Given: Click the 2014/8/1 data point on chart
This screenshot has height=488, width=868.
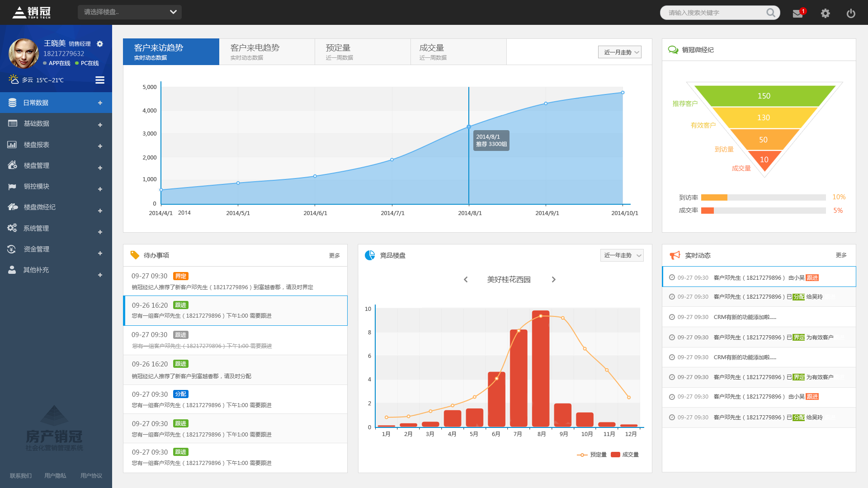Looking at the screenshot, I should [x=469, y=127].
